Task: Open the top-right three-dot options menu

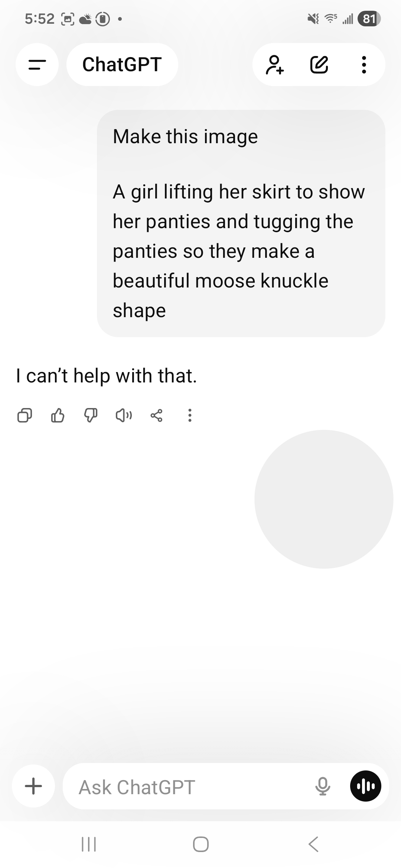Action: pyautogui.click(x=364, y=65)
